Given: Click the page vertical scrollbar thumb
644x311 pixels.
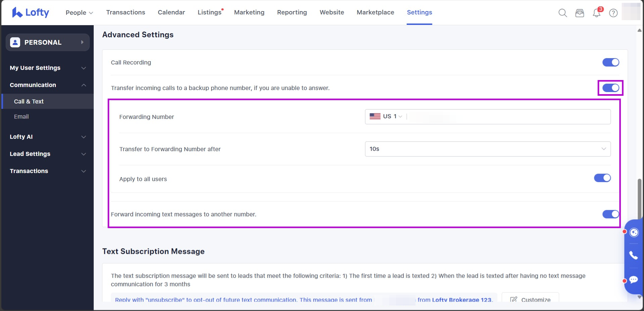Looking at the screenshot, I should (639, 198).
